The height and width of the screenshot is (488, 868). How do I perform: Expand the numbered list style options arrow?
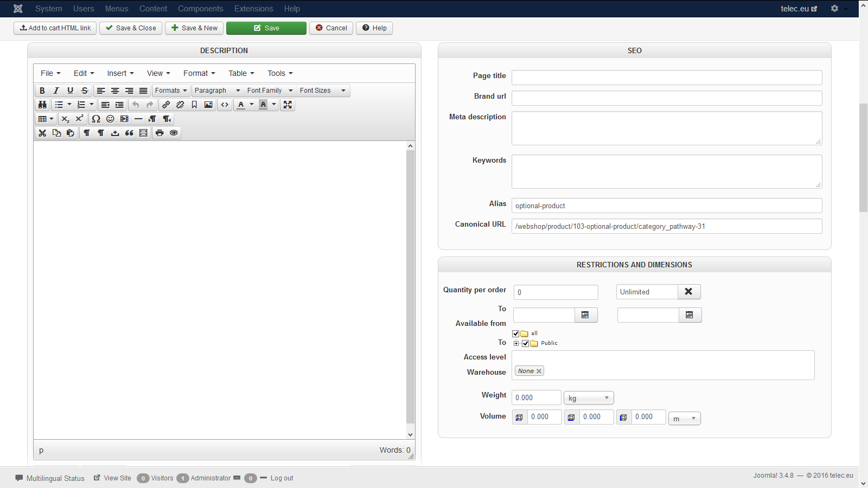92,105
